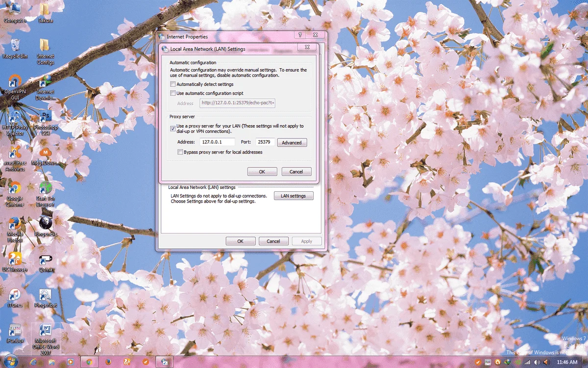Open the Advanced proxy settings
The image size is (588, 368).
tap(292, 142)
